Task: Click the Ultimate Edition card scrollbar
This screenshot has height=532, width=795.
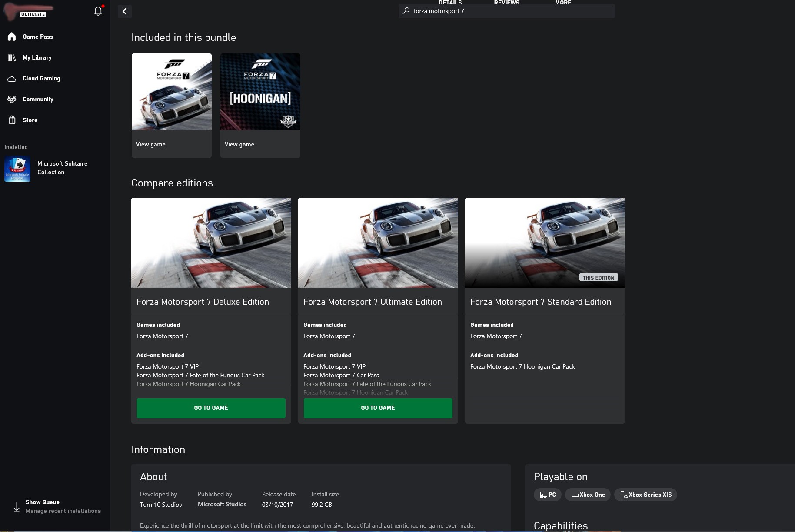Action: (456, 289)
